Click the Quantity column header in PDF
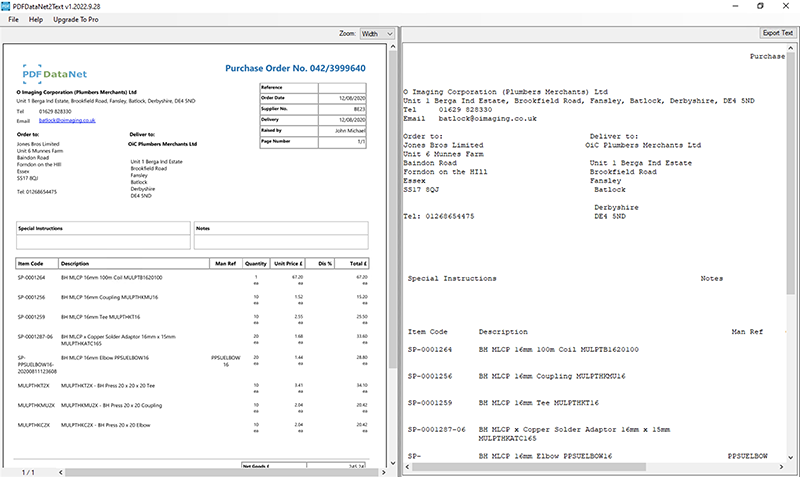Viewport: 800px width, 477px height. tap(256, 264)
